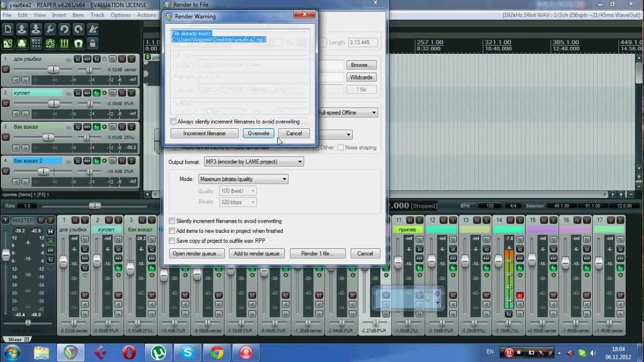Click the master volume fader in mixer

point(6,255)
